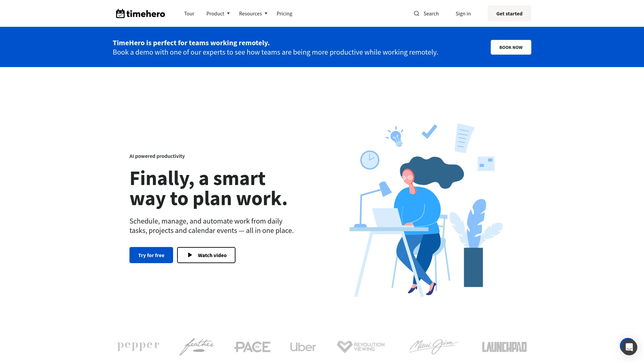Click the play button icon on Watch video
The width and height of the screenshot is (644, 362).
(190, 255)
